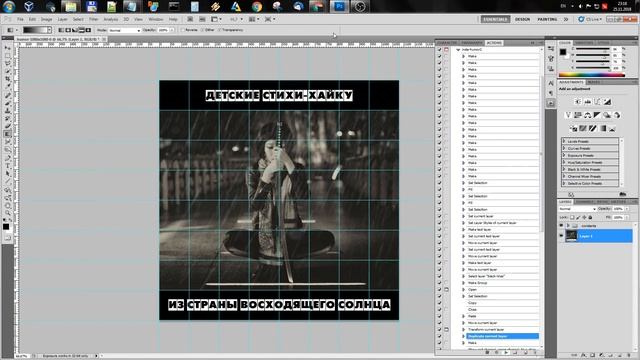This screenshot has width=640, height=360.
Task: Click the Cyan slider in Color panel
Action: point(593,49)
